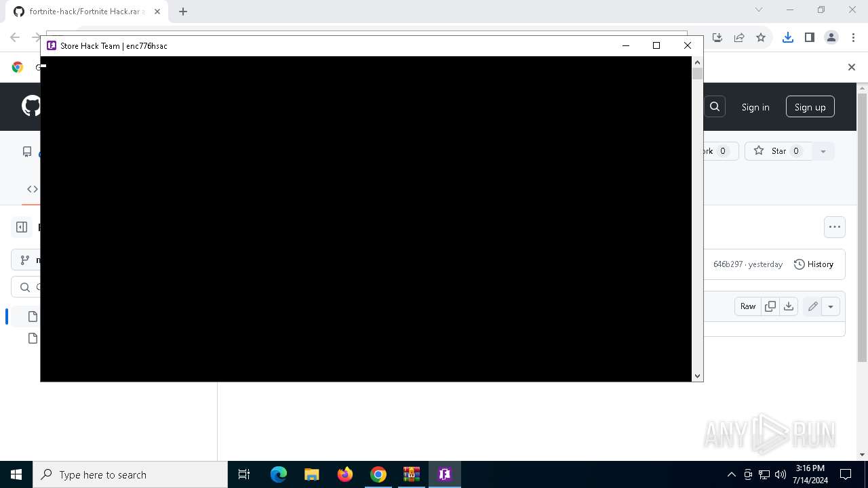Click the Sign up button
The height and width of the screenshot is (488, 868).
(x=810, y=107)
